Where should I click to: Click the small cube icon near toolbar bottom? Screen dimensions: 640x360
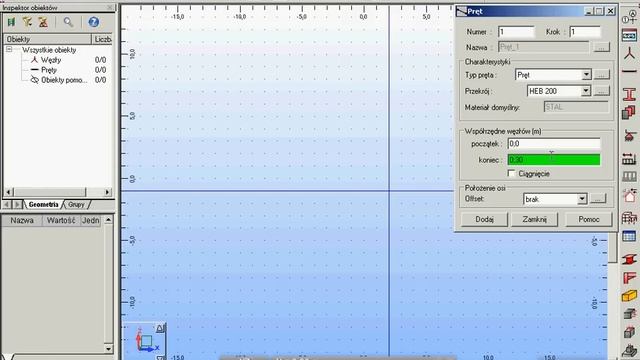[x=629, y=332]
